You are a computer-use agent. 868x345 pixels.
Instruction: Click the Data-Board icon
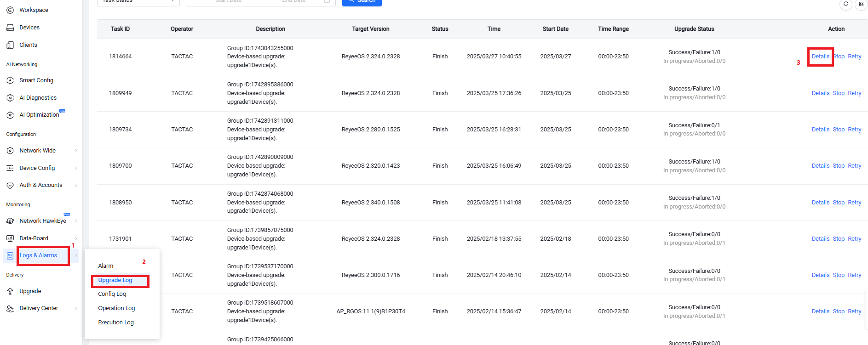click(10, 238)
